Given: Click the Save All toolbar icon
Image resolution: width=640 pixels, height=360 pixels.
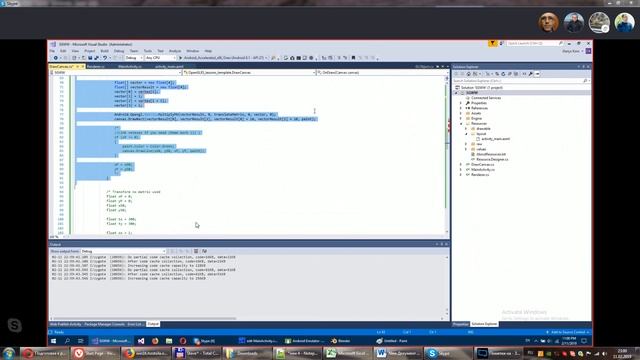Looking at the screenshot, I should point(96,58).
